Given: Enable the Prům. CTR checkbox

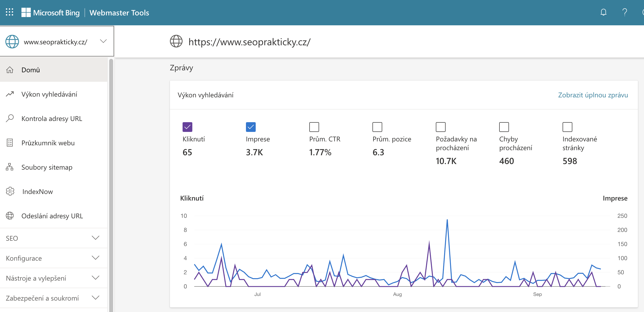Looking at the screenshot, I should click(x=314, y=127).
